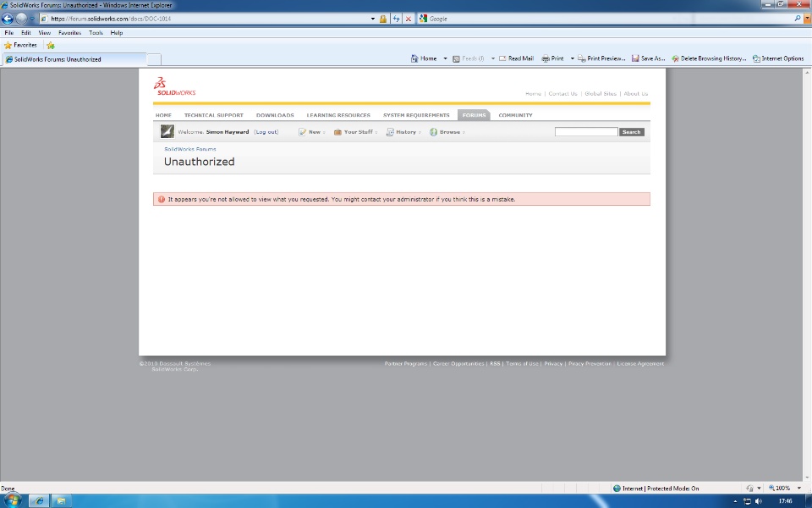Screen dimensions: 812x508
Task: Open the Help menu
Action: tap(117, 33)
